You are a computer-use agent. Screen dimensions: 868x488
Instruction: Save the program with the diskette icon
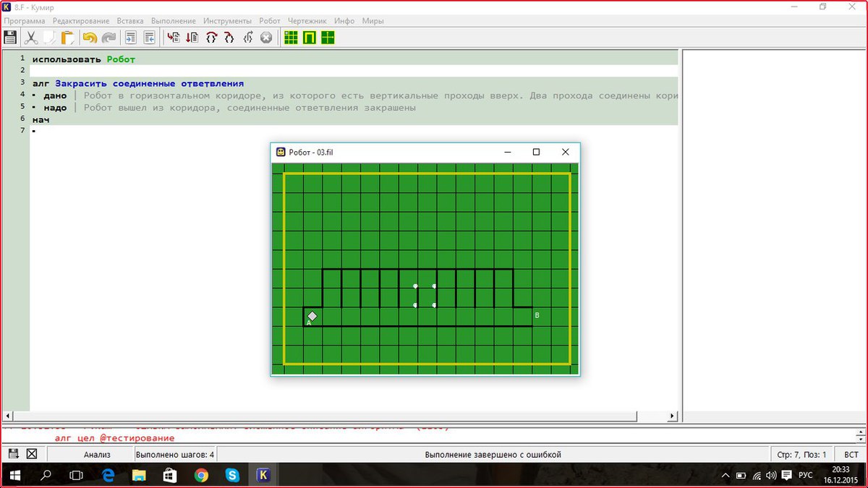(10, 38)
